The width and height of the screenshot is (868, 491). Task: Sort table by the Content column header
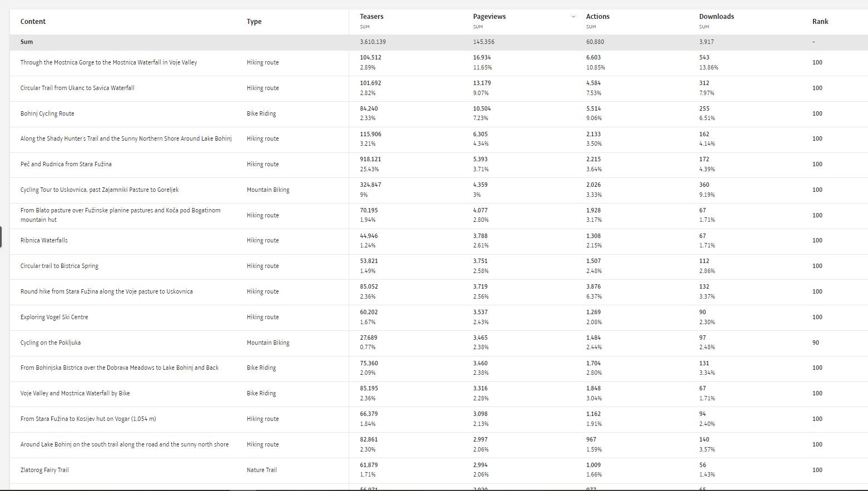(x=33, y=22)
